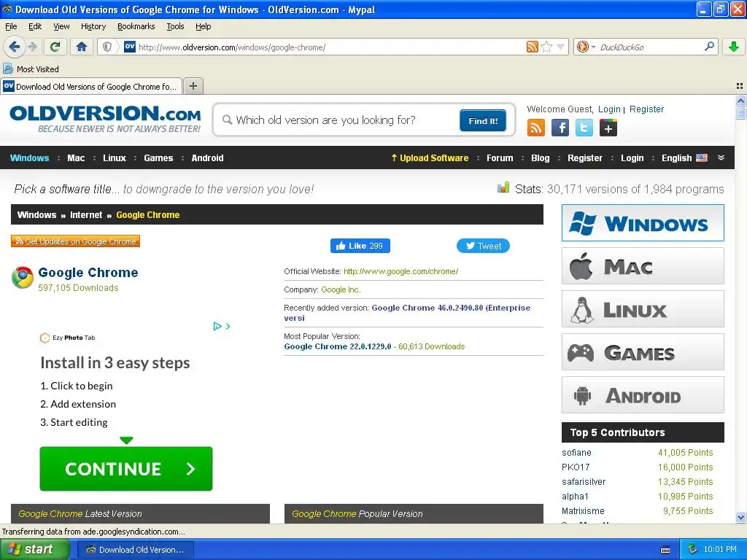This screenshot has width=747, height=560.
Task: Open the Most Visited bookmarks folder
Action: pos(31,69)
